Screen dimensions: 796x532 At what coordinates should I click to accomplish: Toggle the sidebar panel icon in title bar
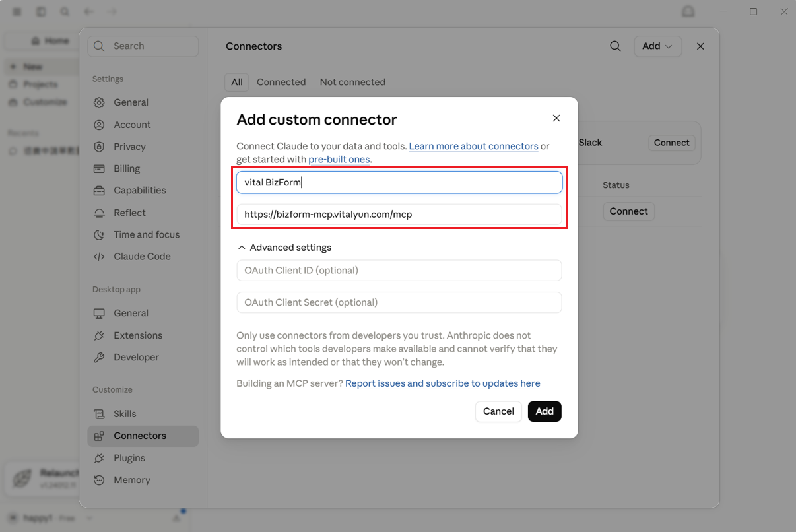pyautogui.click(x=42, y=12)
